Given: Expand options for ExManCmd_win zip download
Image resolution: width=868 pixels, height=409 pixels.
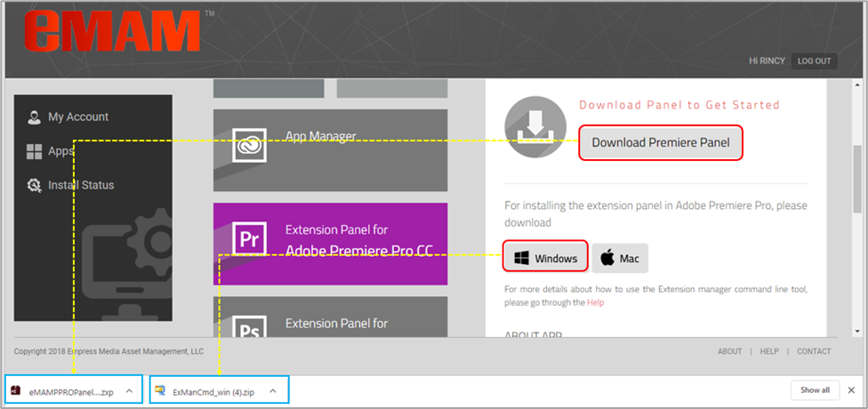Looking at the screenshot, I should coord(273,391).
